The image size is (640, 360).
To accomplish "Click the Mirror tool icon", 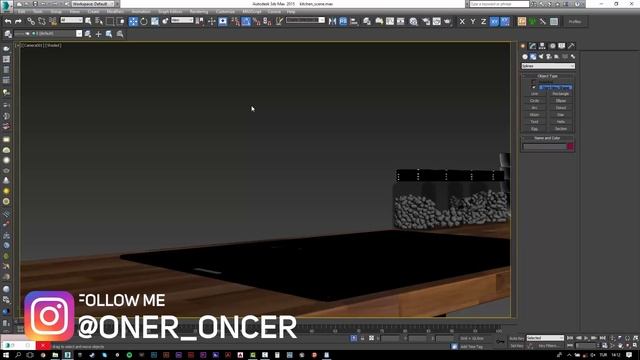I will [x=332, y=21].
